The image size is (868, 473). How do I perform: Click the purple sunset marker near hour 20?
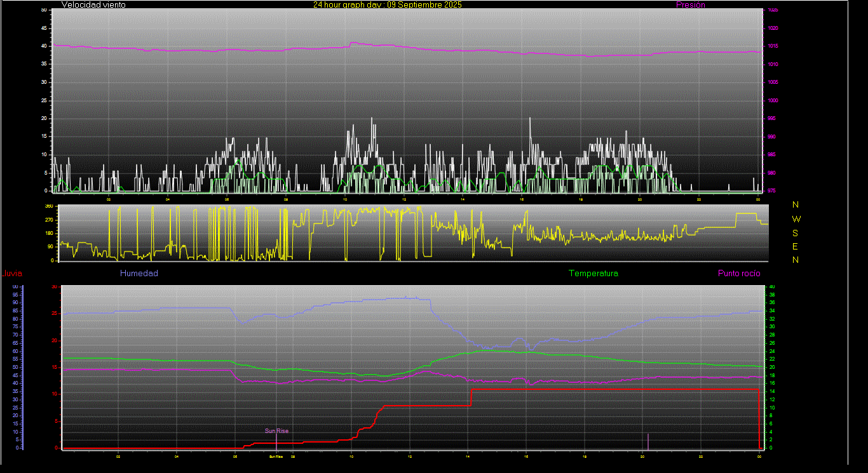click(x=648, y=441)
